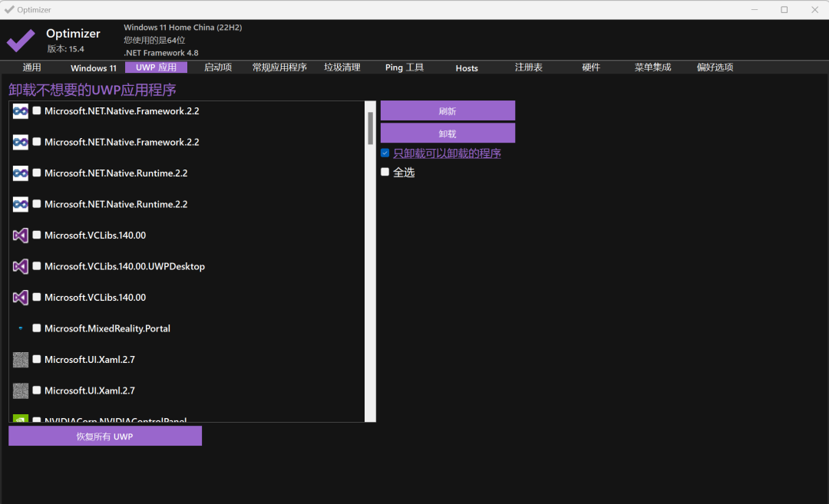
Task: Check the first Microsoft.NET.Native.Runtime.2.2 checkbox
Action: (x=37, y=173)
